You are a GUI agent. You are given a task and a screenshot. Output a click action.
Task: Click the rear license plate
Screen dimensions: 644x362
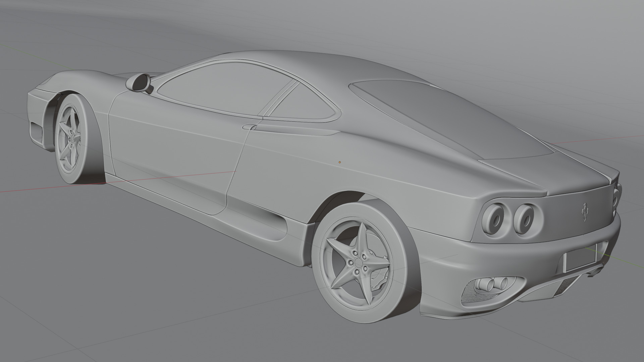(x=581, y=258)
